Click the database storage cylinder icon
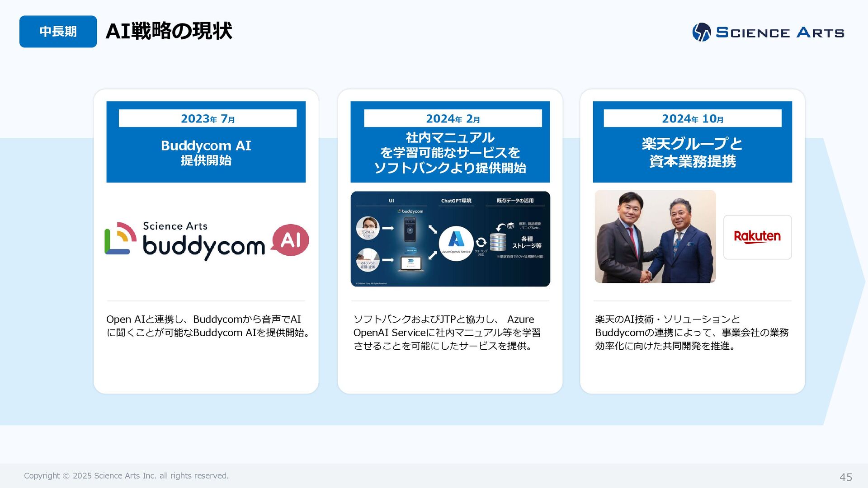This screenshot has height=488, width=868. tap(498, 243)
